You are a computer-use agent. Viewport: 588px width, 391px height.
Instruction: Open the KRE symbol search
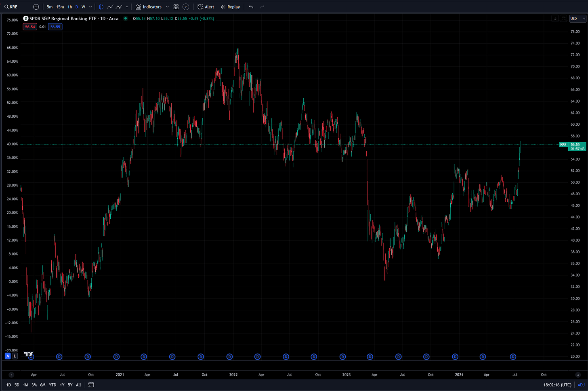tap(11, 7)
